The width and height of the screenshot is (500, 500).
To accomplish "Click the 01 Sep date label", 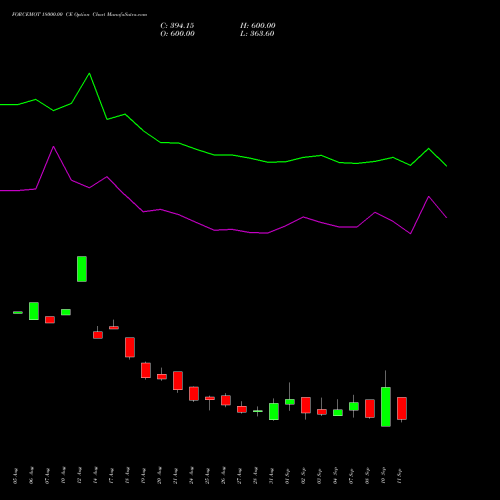I will (x=288, y=476).
